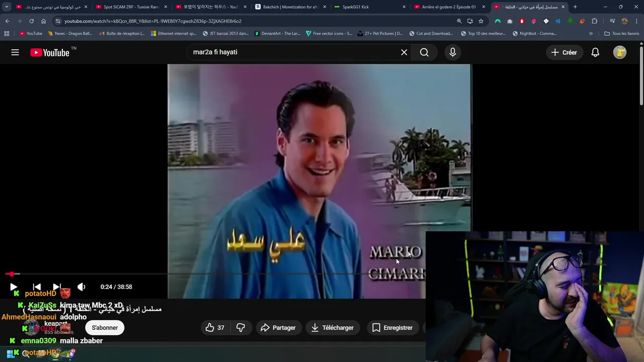The image size is (644, 362).
Task: Go to YouTube home via the logo
Action: click(50, 52)
